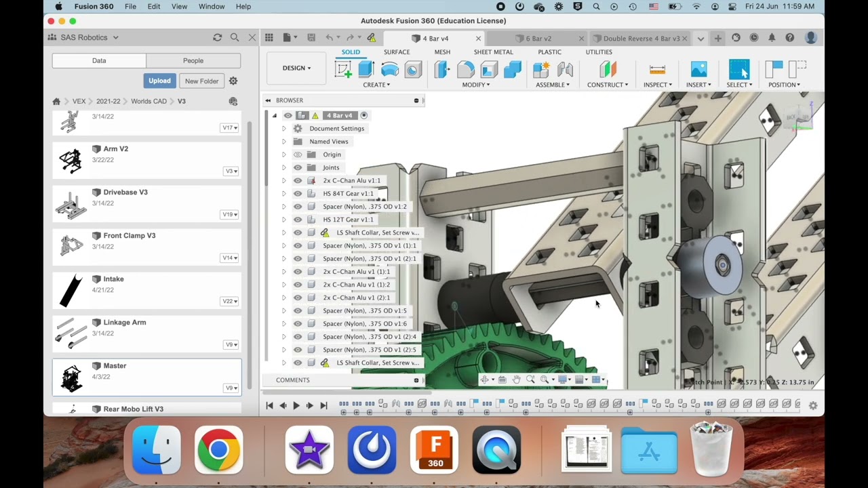Click the New Folder button
The width and height of the screenshot is (868, 488).
click(x=201, y=81)
